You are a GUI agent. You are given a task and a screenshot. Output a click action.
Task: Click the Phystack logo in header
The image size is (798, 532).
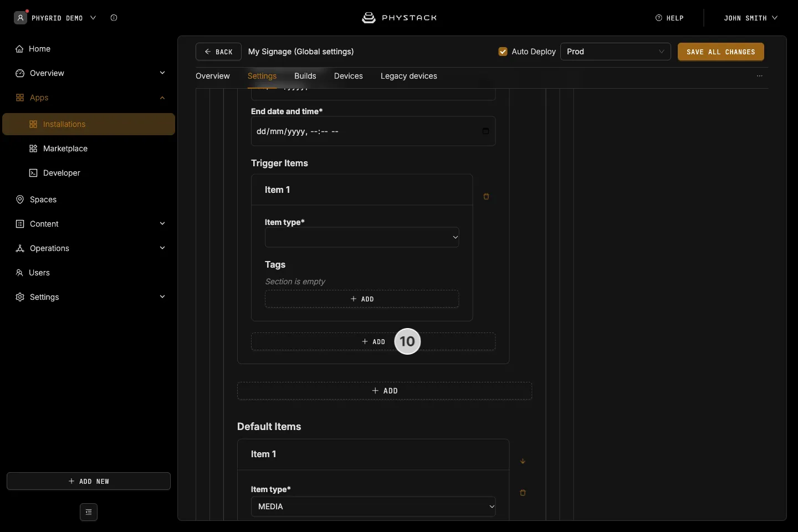pyautogui.click(x=399, y=18)
